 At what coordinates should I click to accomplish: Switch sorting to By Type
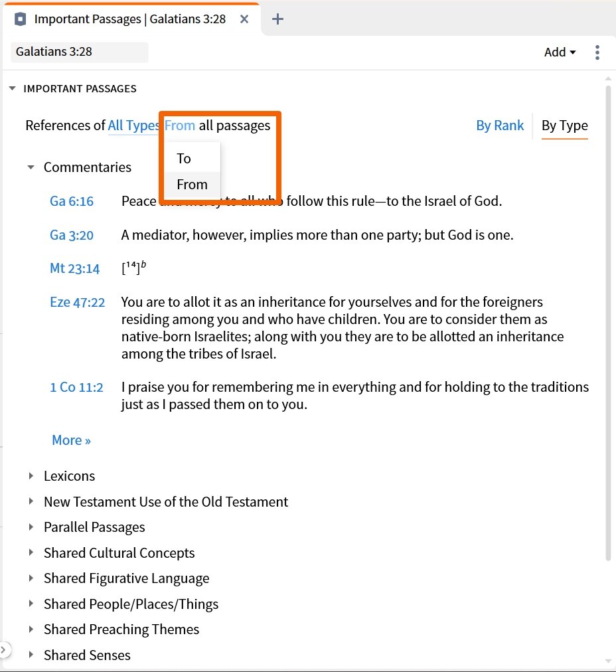[x=564, y=126]
